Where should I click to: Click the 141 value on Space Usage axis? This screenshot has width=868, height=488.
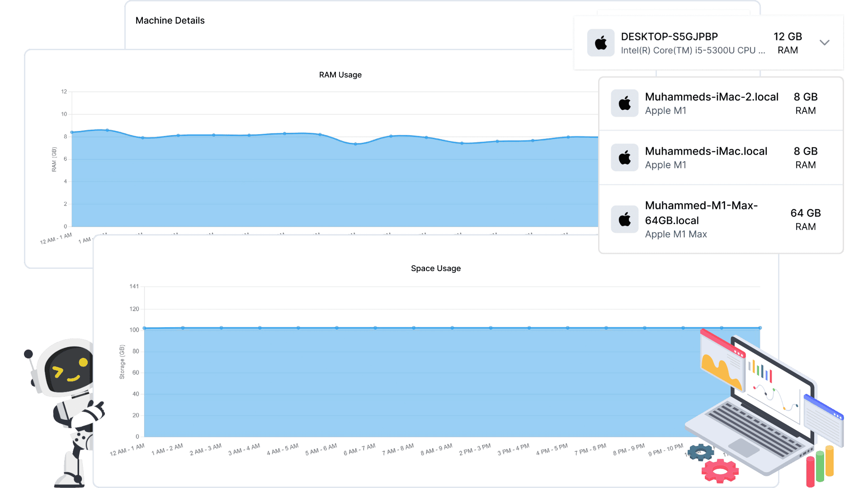[x=134, y=286]
